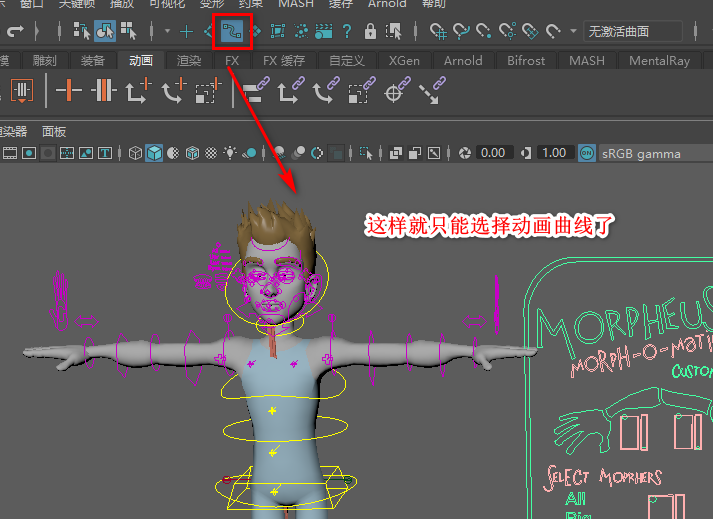This screenshot has height=519, width=713.
Task: Apply Parent constraint shelf icon
Action: coord(256,90)
